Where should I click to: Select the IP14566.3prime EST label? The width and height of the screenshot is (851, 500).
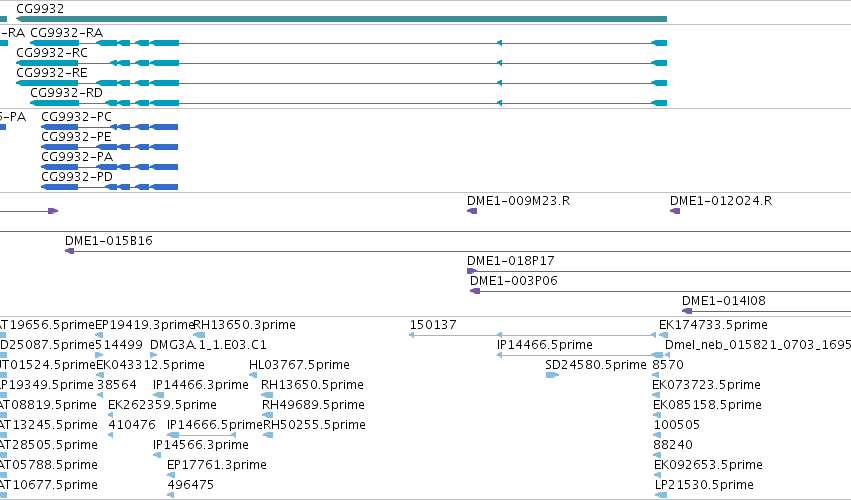(x=201, y=446)
